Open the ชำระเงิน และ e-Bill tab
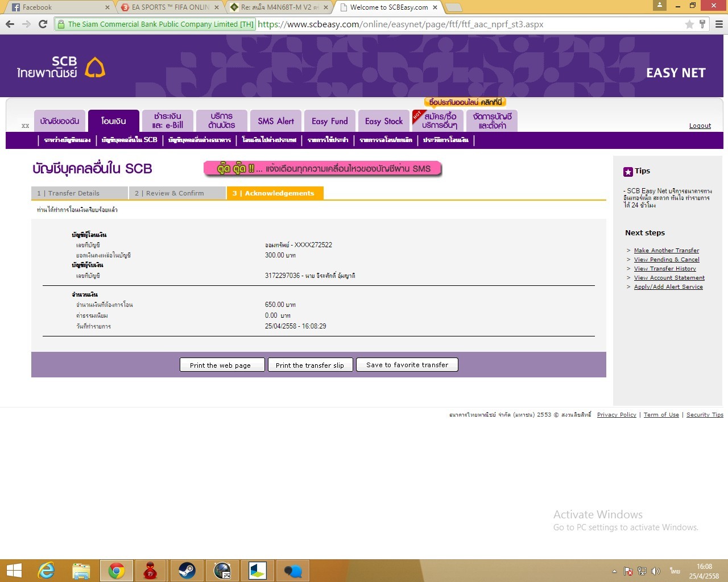 click(168, 121)
